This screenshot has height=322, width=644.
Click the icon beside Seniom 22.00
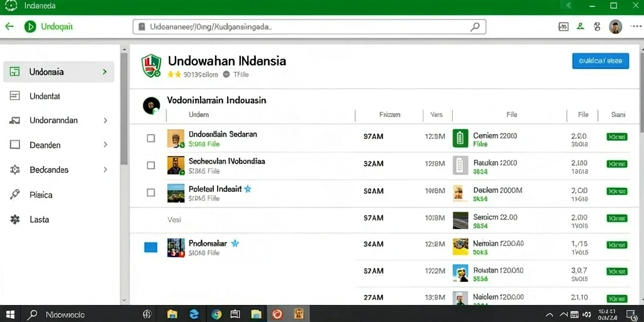point(460,220)
